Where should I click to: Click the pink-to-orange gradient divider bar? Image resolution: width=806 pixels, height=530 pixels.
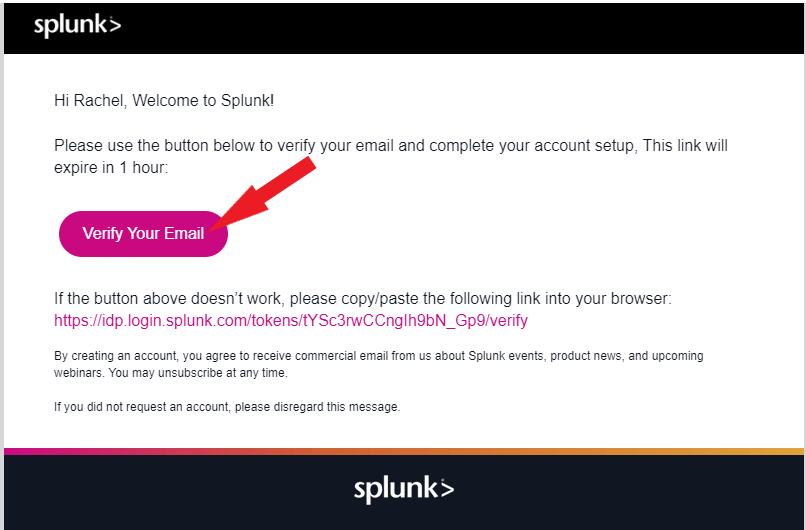tap(404, 451)
